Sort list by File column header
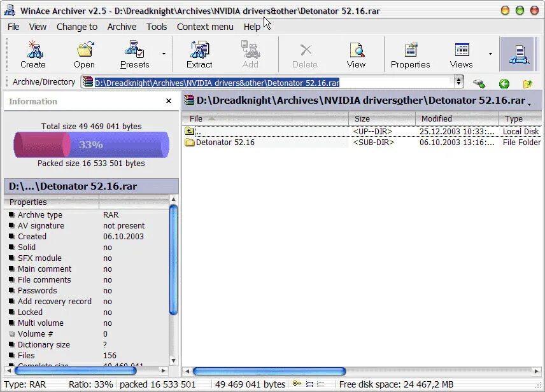Screen dimensions: 545x392 (x=265, y=119)
